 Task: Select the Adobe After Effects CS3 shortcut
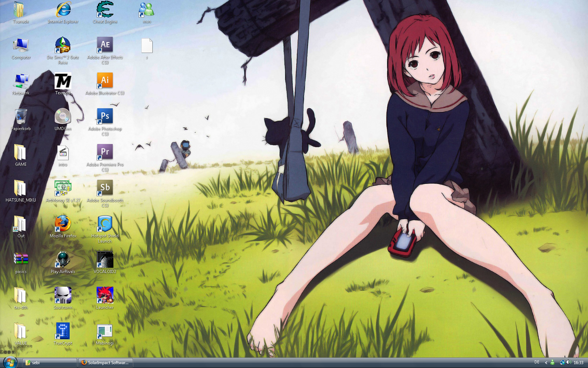point(105,46)
